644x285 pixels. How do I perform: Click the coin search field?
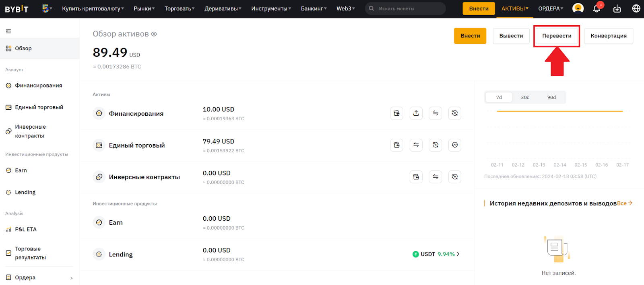(x=407, y=8)
